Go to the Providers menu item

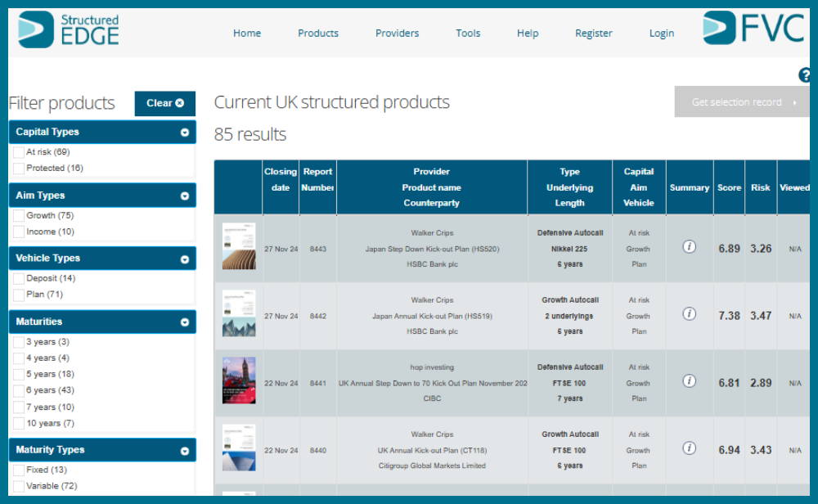(397, 34)
